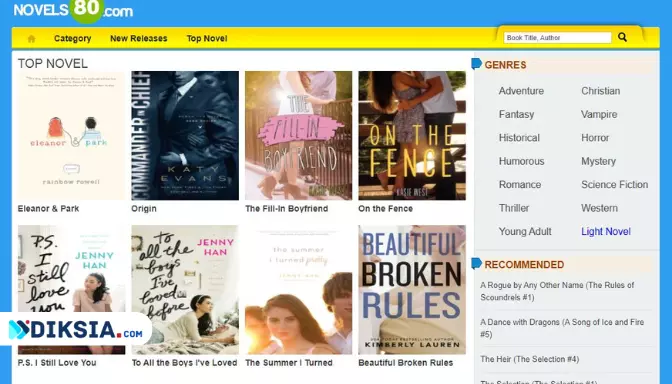Open A Rogue by Any Other Name recommendation
The width and height of the screenshot is (672, 384).
pyautogui.click(x=557, y=291)
